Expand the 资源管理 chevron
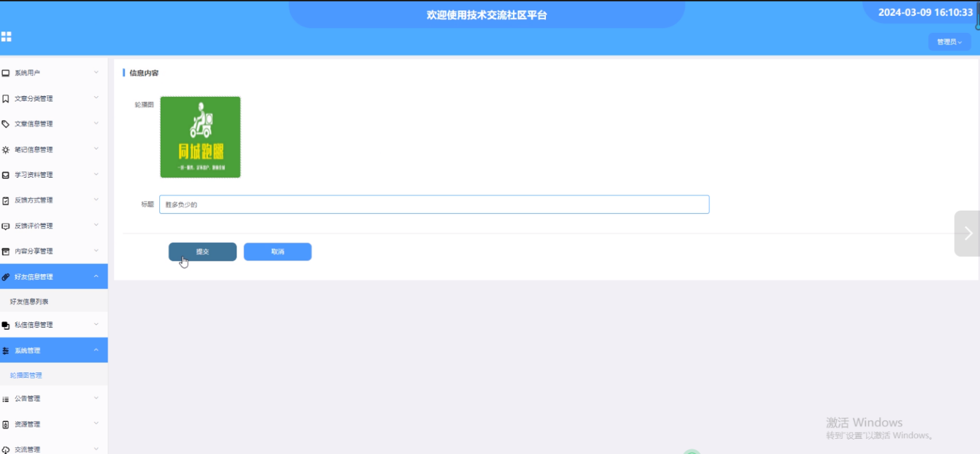The width and height of the screenshot is (980, 454). coord(96,423)
